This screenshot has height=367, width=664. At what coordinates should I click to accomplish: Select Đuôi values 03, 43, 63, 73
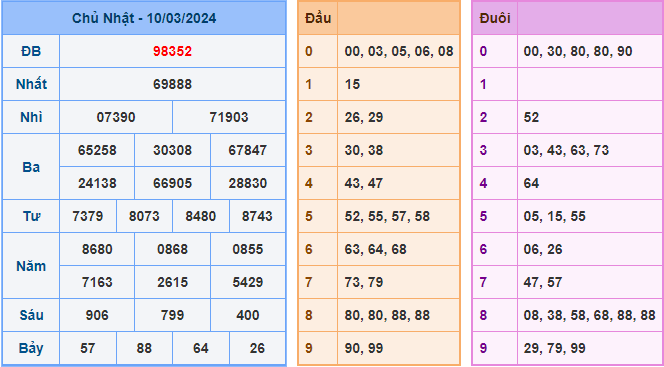566,150
